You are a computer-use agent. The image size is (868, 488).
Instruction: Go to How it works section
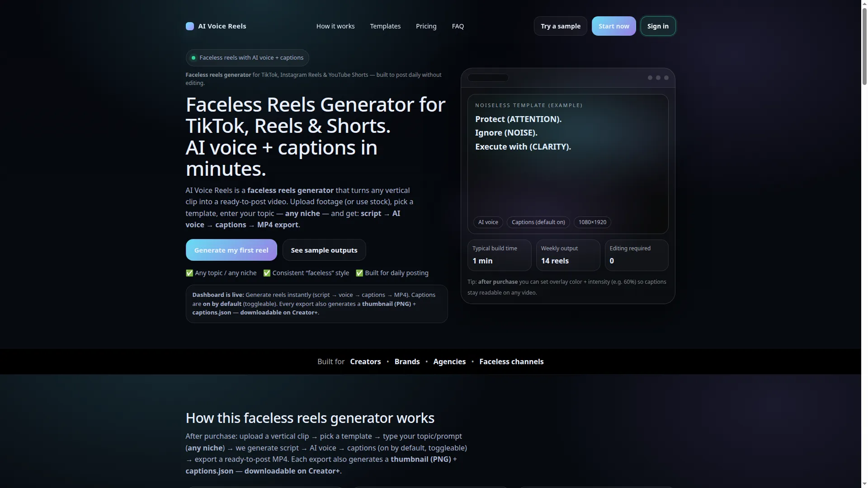[x=335, y=26]
